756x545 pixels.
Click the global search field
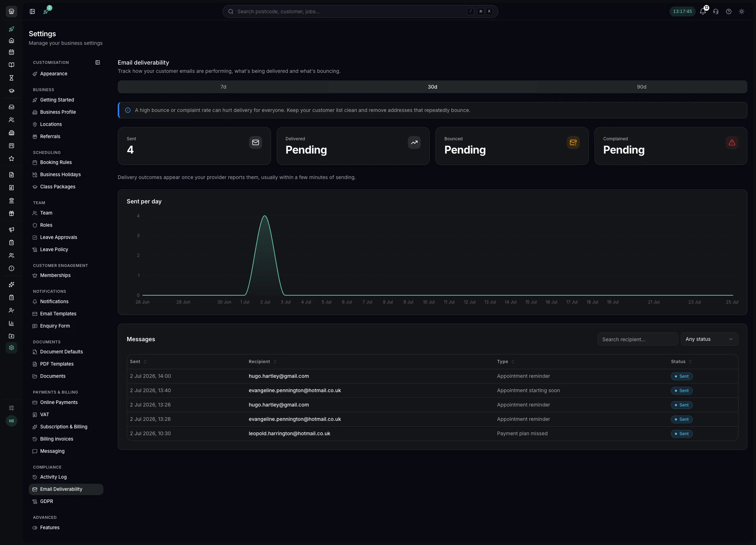tap(360, 11)
